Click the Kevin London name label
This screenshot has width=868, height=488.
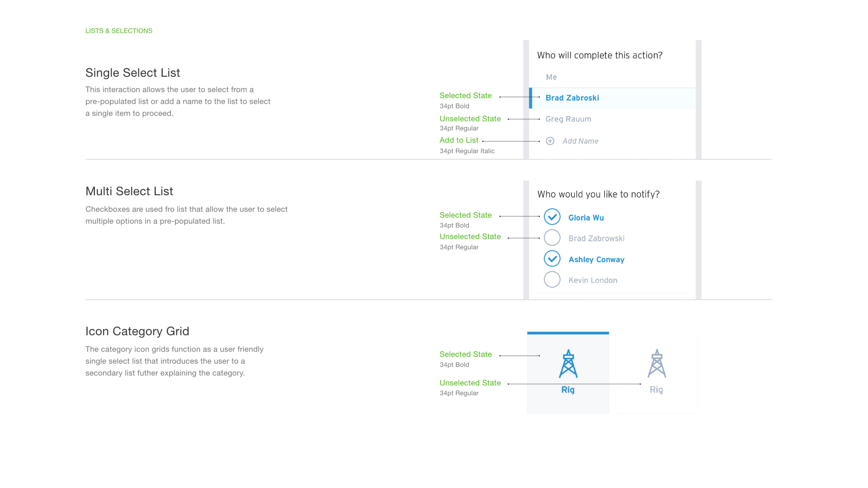(x=593, y=280)
